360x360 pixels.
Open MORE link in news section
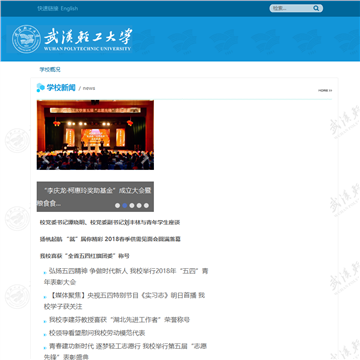(x=325, y=90)
